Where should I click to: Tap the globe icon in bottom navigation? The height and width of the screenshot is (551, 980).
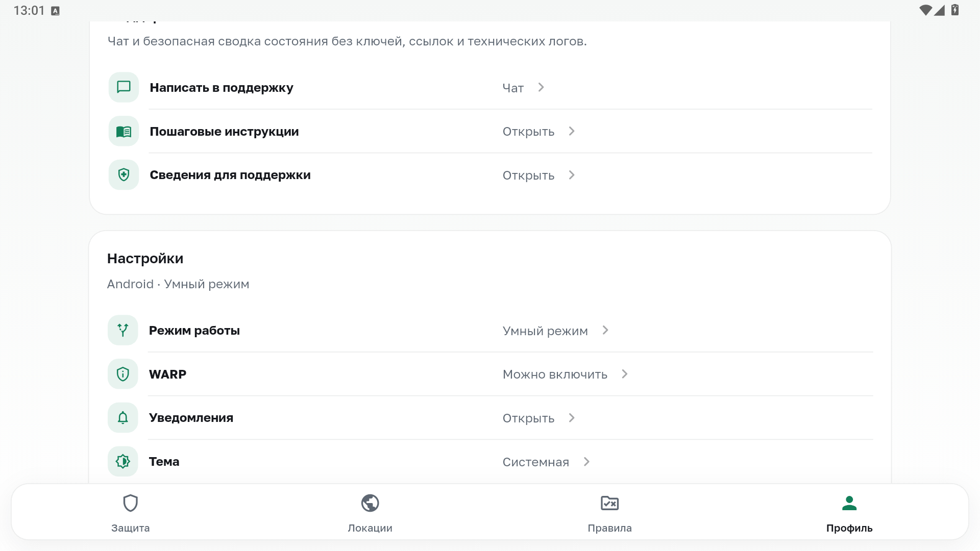tap(370, 503)
